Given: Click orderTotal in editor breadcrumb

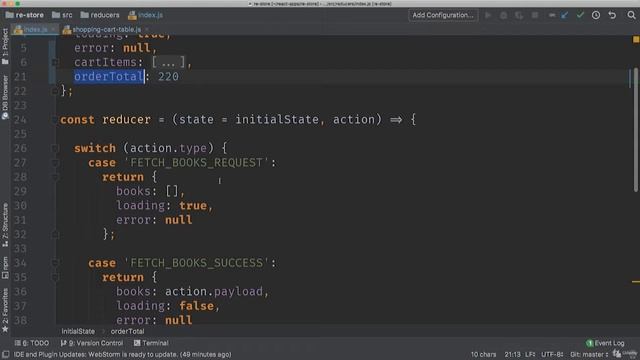Looking at the screenshot, I should point(127,331).
